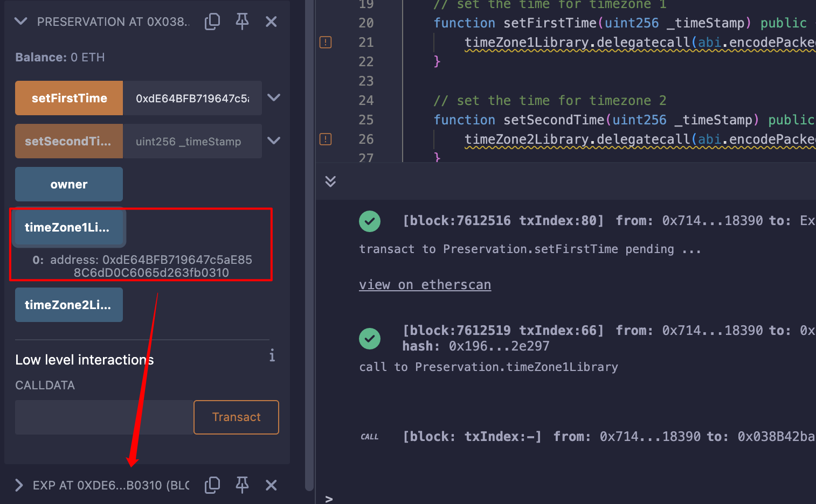Copy the EXP contract address
Viewport: 816px width, 504px height.
[x=212, y=485]
